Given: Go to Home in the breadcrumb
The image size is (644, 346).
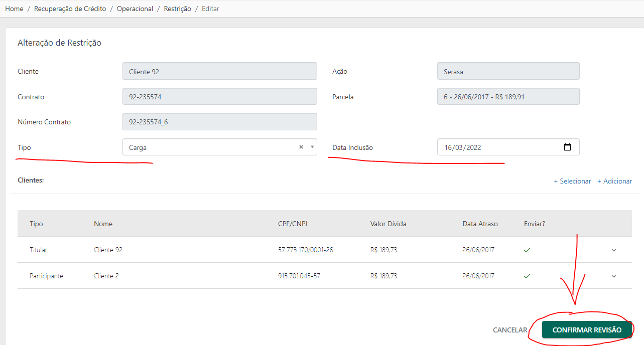Looking at the screenshot, I should [x=14, y=9].
